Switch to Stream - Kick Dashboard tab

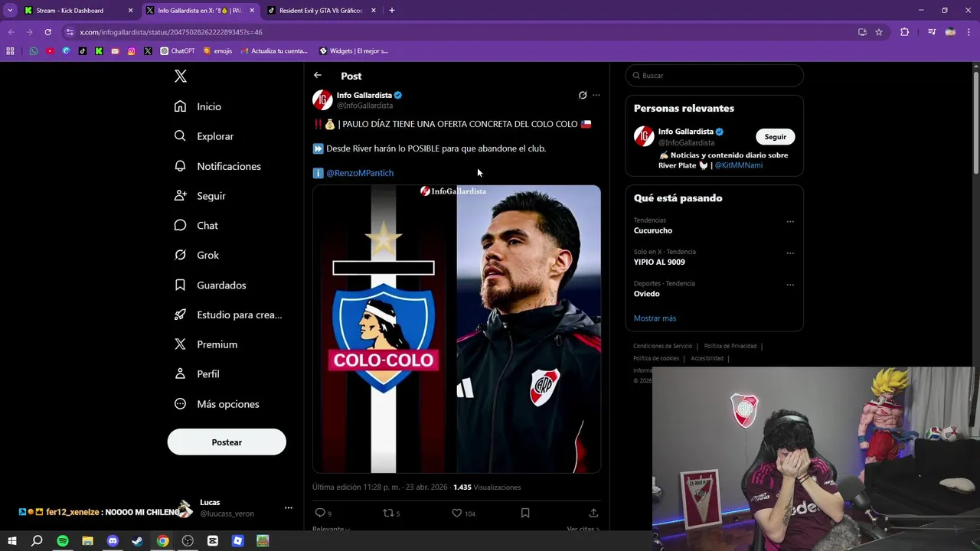[78, 11]
